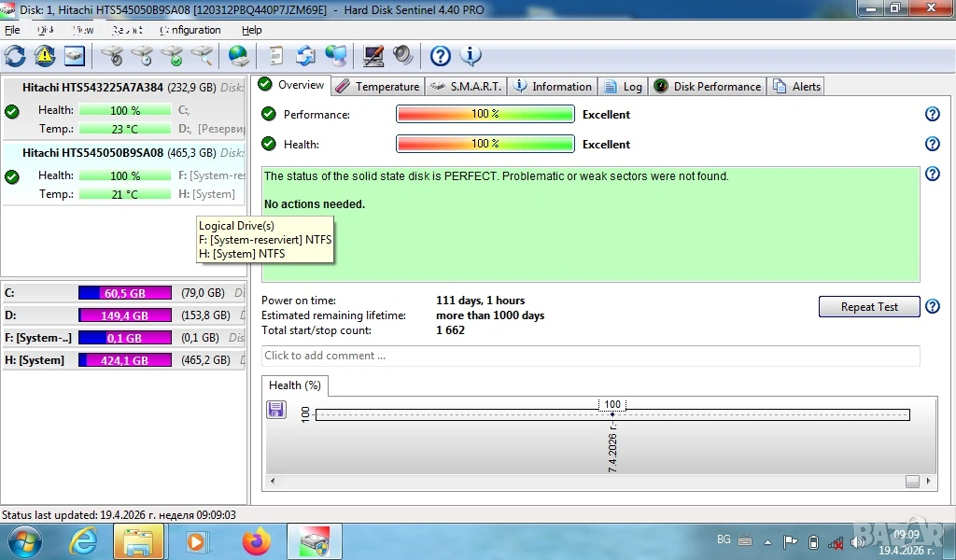Select the C: partition usage row
Viewport: 956px width, 560px height.
coord(123,293)
